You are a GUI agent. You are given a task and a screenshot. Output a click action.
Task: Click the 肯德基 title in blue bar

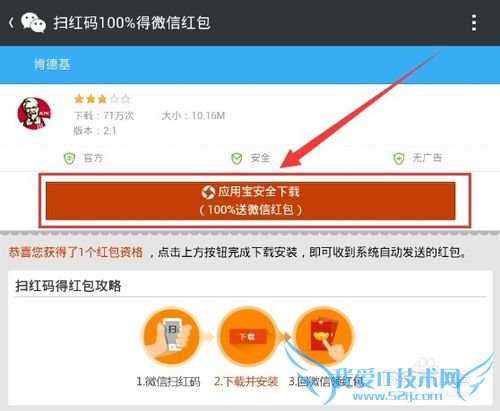pyautogui.click(x=52, y=64)
